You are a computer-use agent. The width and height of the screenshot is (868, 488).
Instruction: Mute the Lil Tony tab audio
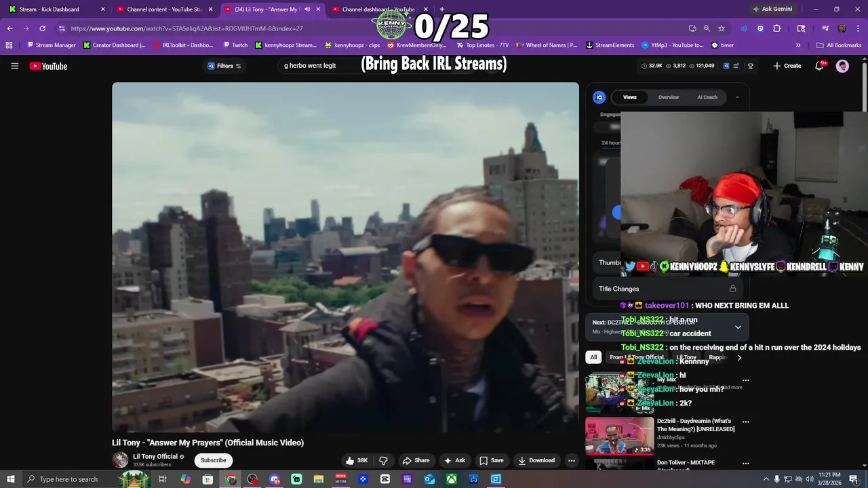[x=307, y=9]
